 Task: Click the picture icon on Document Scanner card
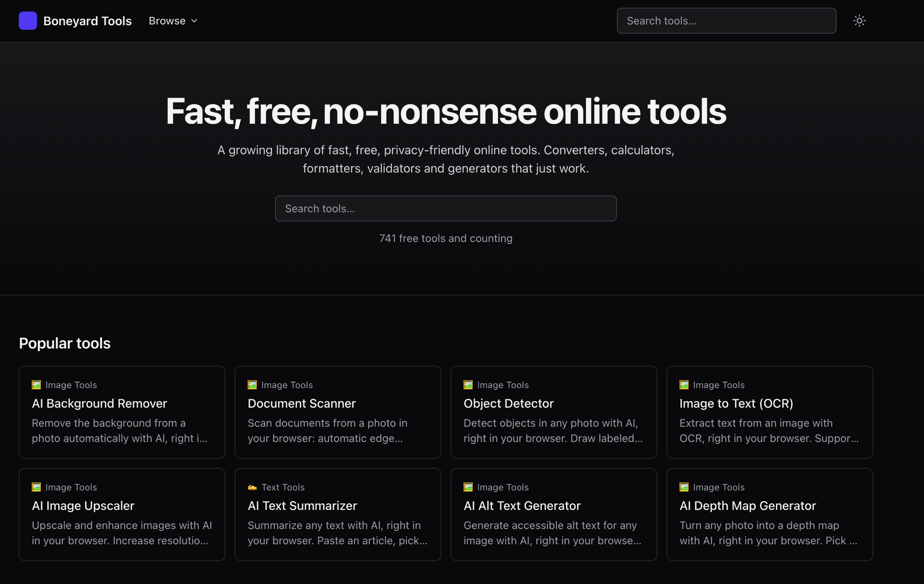click(252, 385)
